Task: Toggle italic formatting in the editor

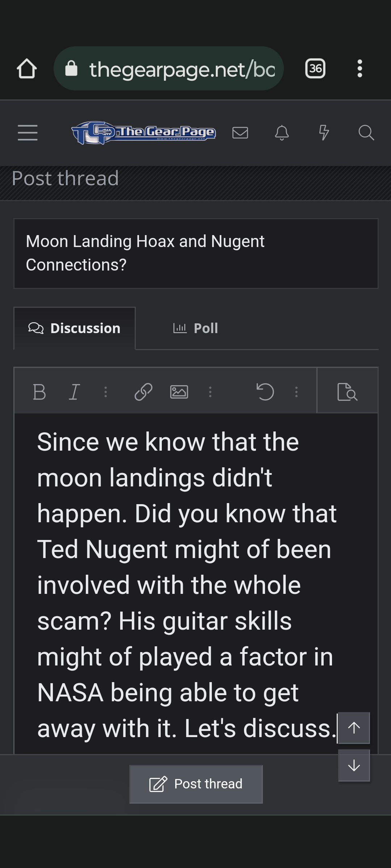Action: click(x=74, y=392)
